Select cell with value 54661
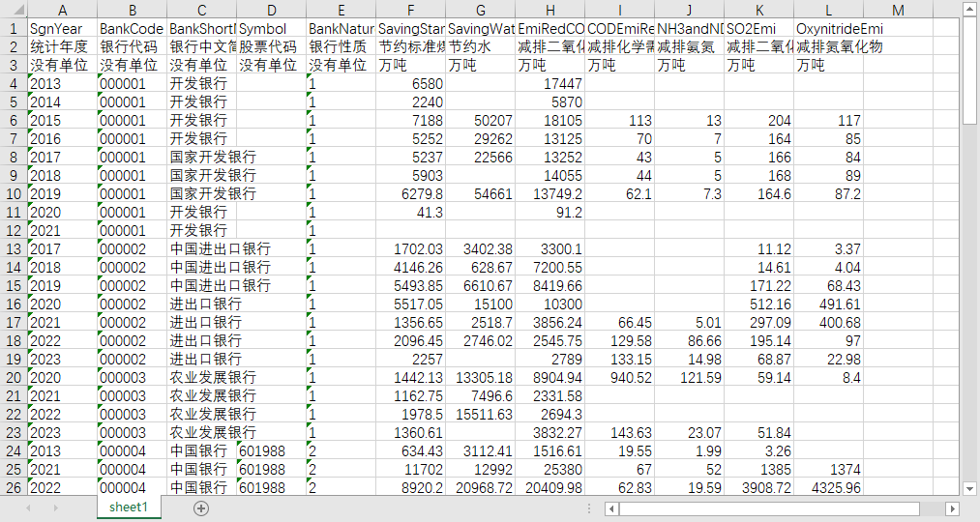980x522 pixels. 481,194
